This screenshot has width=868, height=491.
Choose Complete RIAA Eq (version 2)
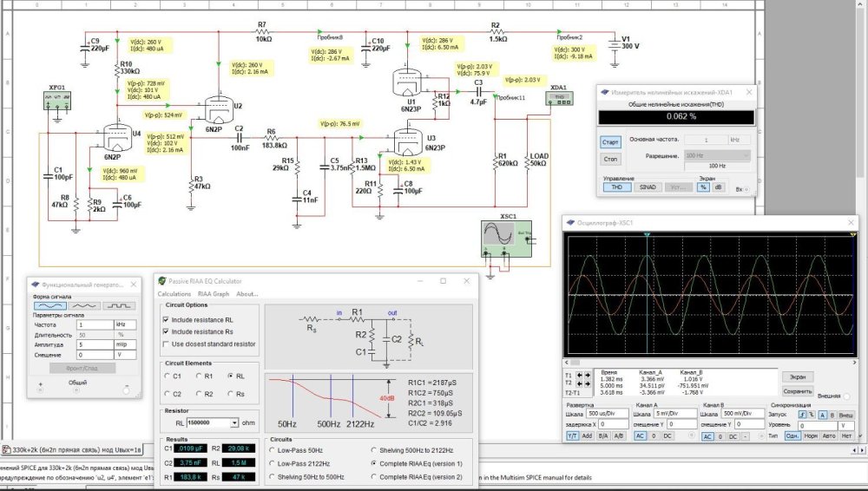374,477
